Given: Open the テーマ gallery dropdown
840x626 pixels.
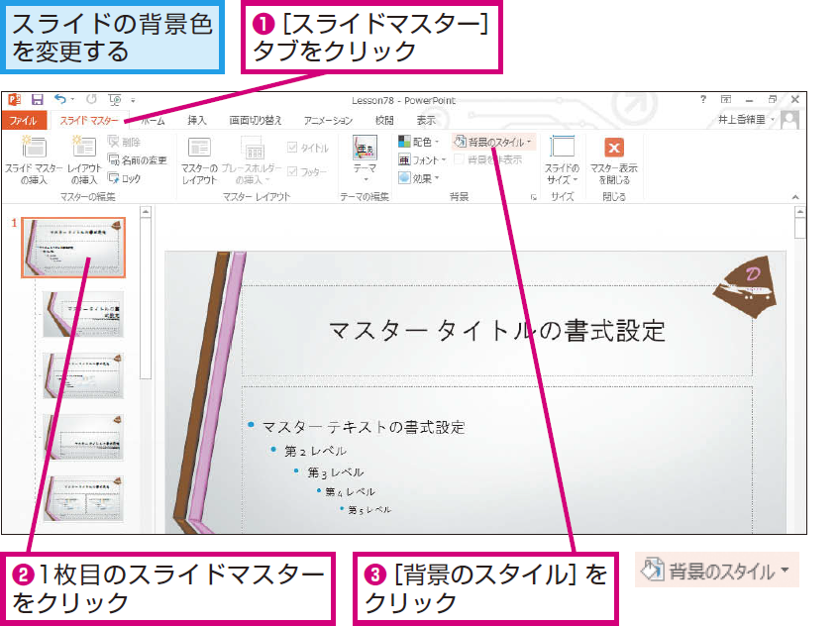Looking at the screenshot, I should (365, 158).
